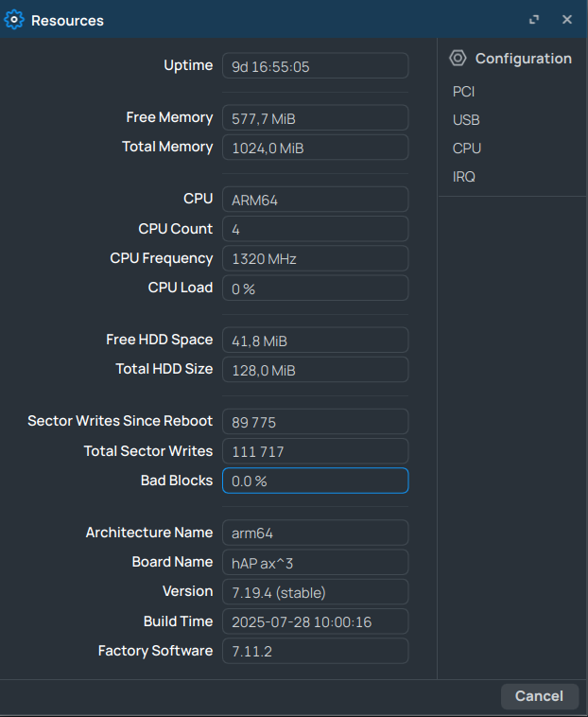Select the CPU Load percentage field
Screen dimensions: 588x717
click(x=315, y=289)
